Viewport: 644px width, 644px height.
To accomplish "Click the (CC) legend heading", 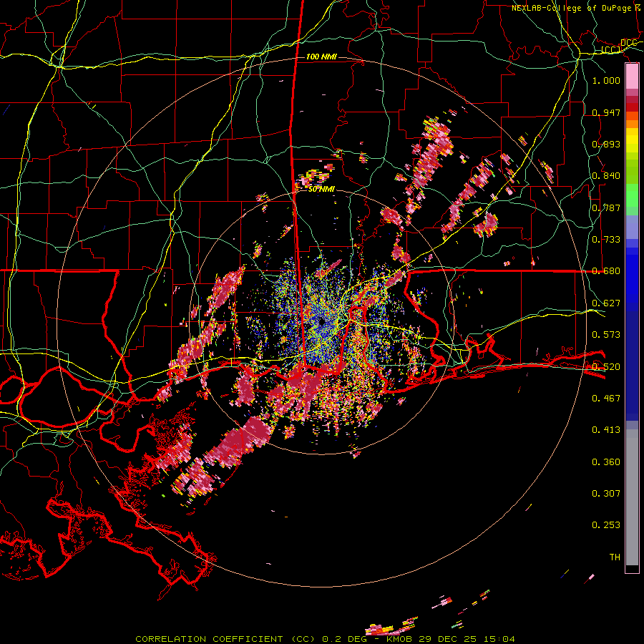I will [611, 50].
